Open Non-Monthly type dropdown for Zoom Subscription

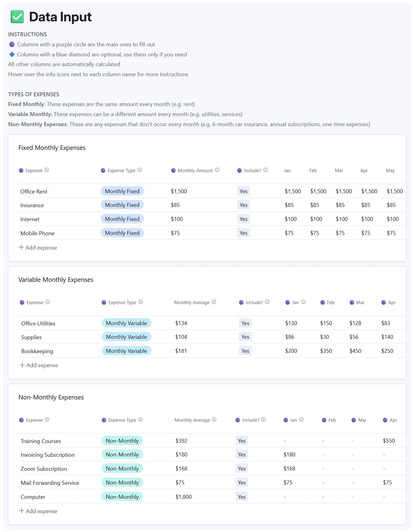click(x=122, y=469)
